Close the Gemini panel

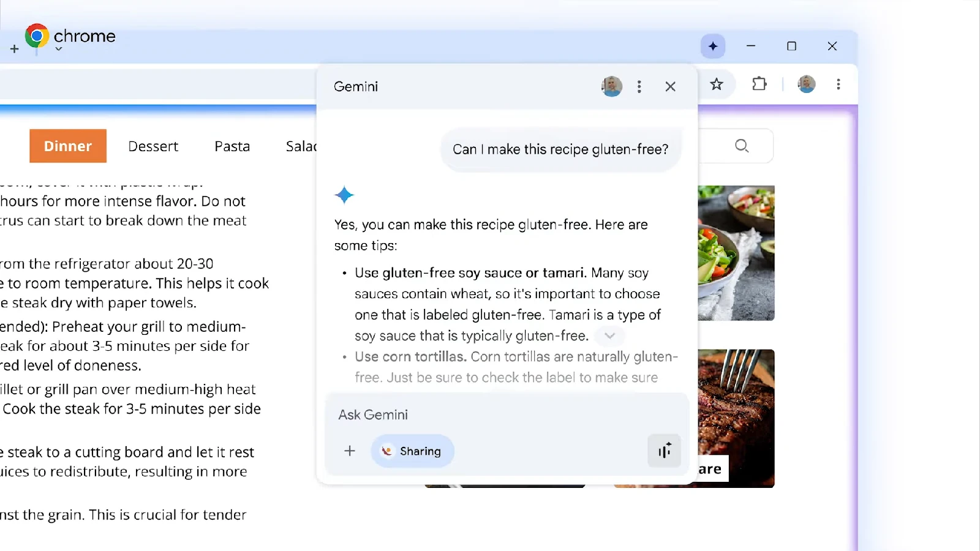pos(671,87)
